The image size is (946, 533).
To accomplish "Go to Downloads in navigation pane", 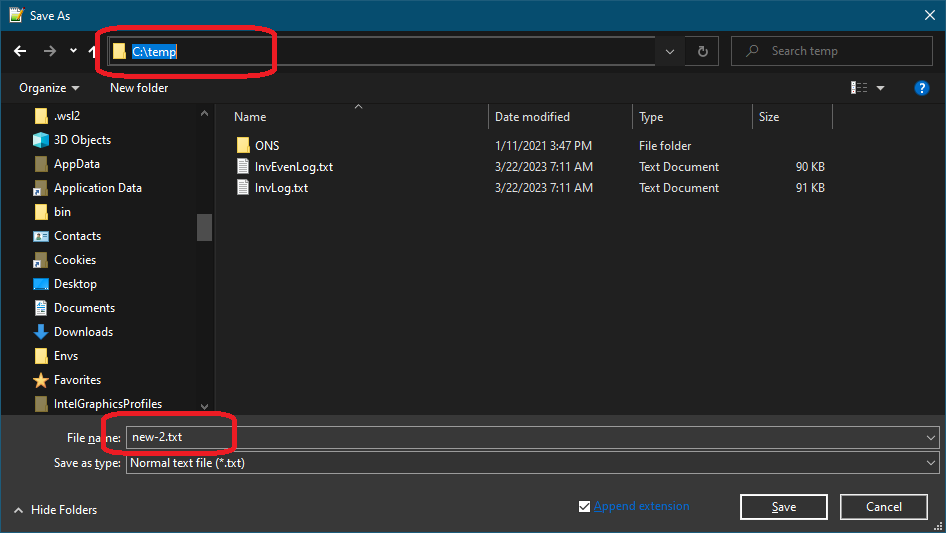I will pos(83,332).
